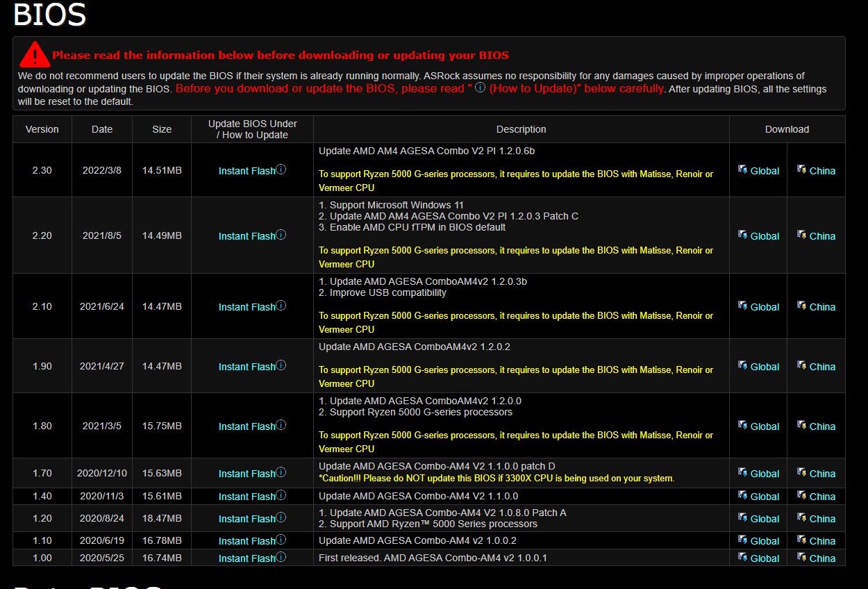Image resolution: width=868 pixels, height=589 pixels.
Task: Click info icon beside Instant Flash for version 1.80
Action: point(281,425)
